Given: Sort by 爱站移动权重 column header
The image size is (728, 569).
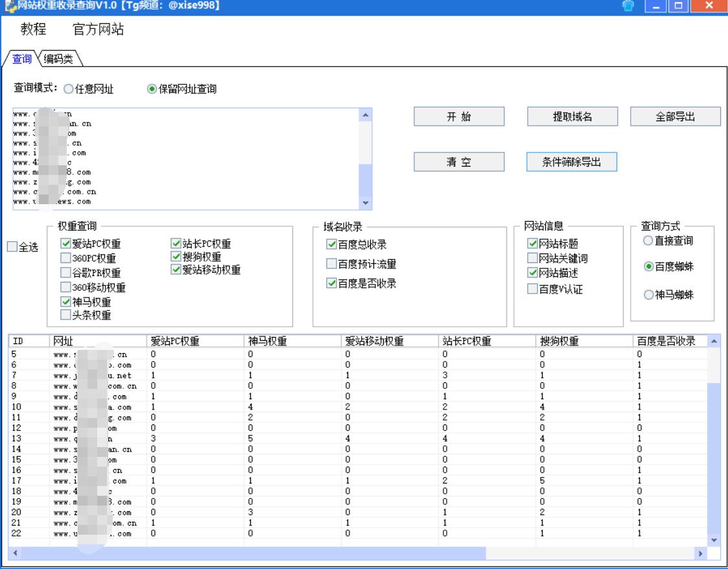Looking at the screenshot, I should pos(390,341).
